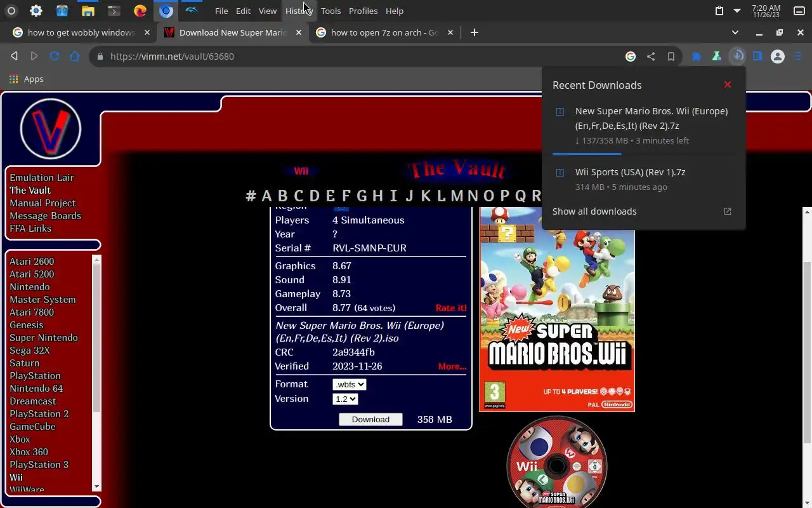Open the Wii Sports download entry
Image resolution: width=812 pixels, height=508 pixels.
(643, 179)
